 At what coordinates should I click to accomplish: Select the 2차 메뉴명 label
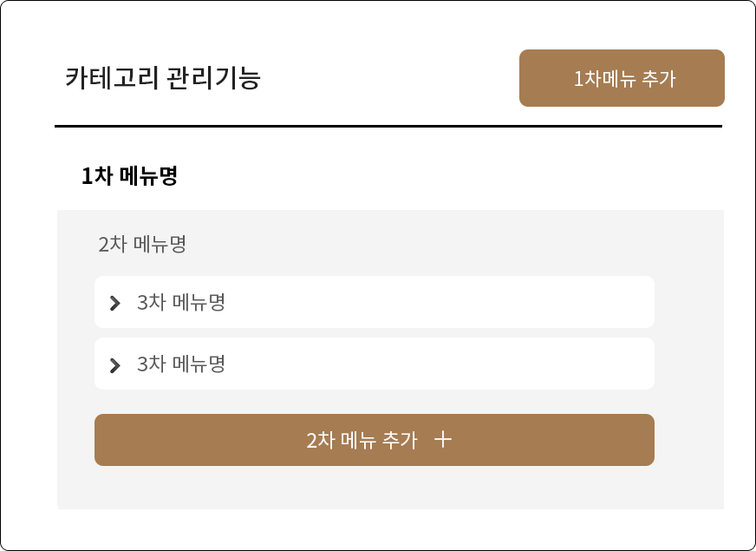[x=142, y=244]
